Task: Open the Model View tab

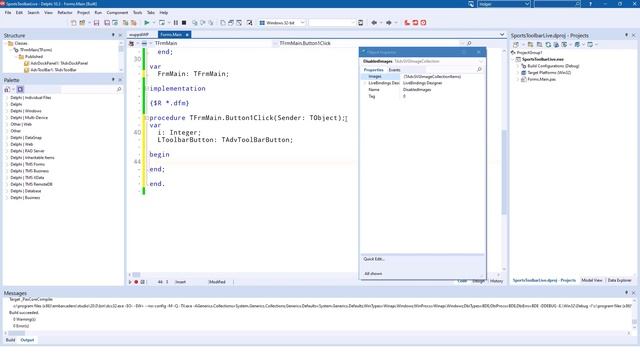Action: click(591, 280)
